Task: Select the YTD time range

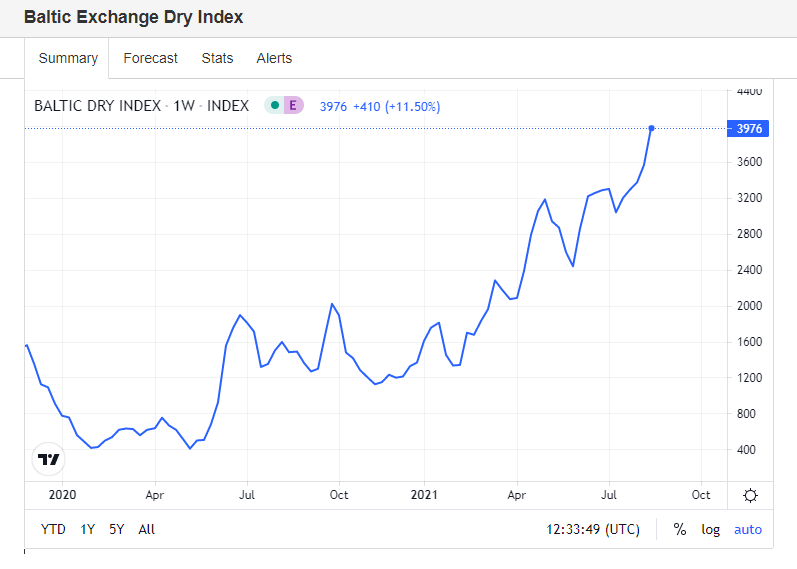Action: [53, 529]
